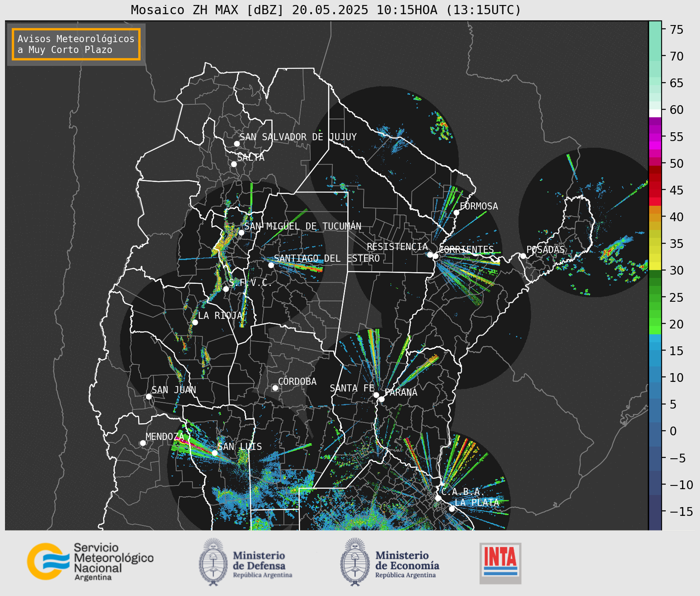Image resolution: width=700 pixels, height=596 pixels.
Task: Click the FORMOSA label text
Action: (x=479, y=206)
